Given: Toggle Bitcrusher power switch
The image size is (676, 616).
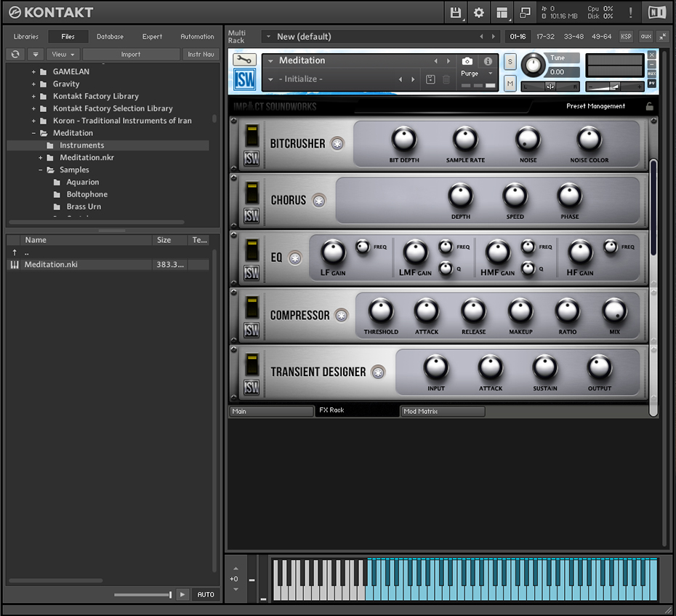Looking at the screenshot, I should click(x=252, y=135).
